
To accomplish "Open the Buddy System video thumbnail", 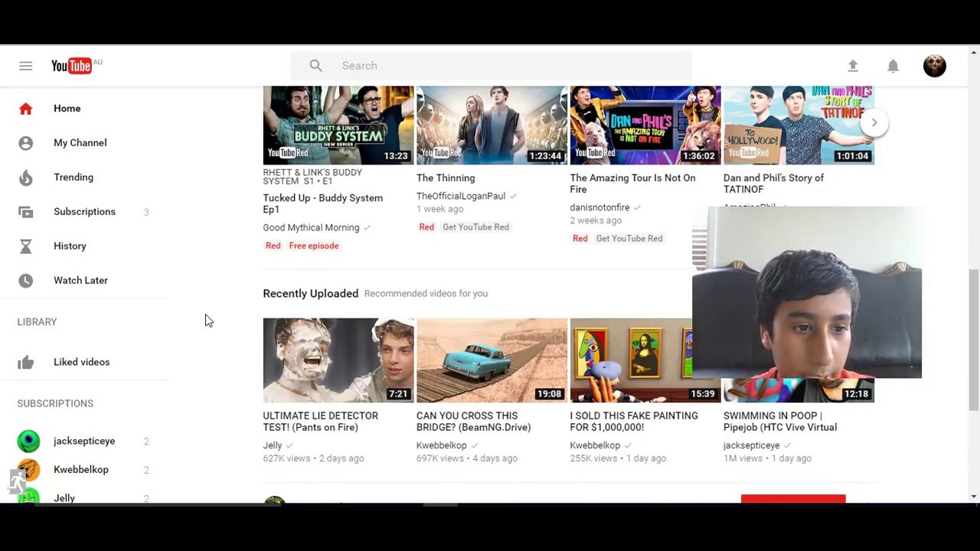I will (338, 125).
